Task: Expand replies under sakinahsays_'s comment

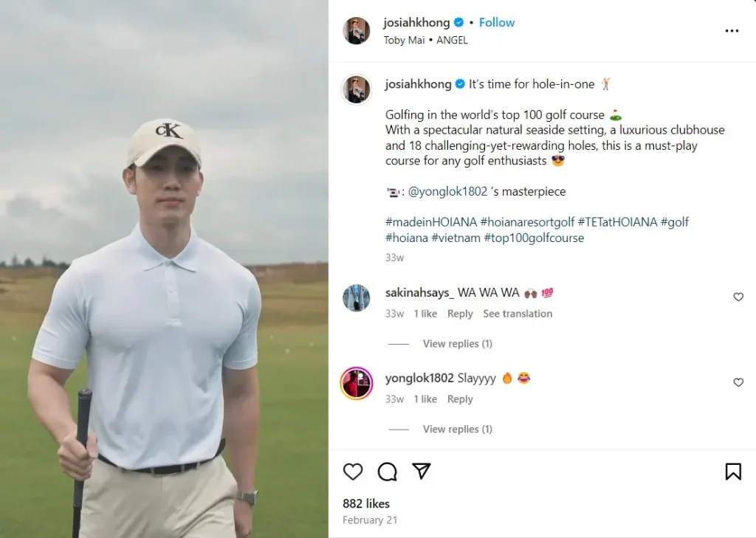Action: click(457, 343)
